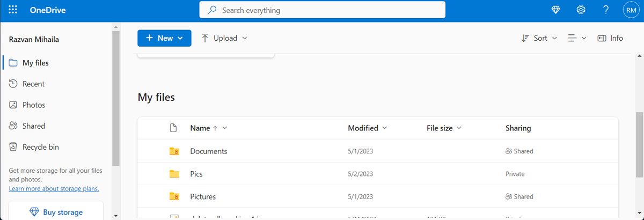
Task: Click Private status for Pics
Action: point(515,174)
